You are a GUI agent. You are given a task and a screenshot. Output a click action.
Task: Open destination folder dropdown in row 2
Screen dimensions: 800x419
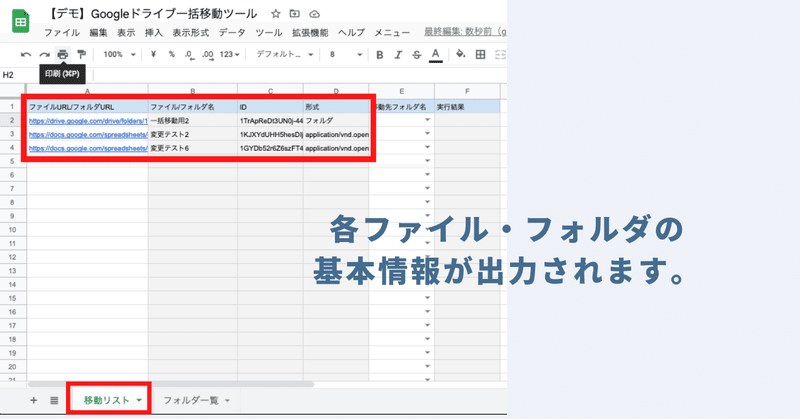[428, 120]
